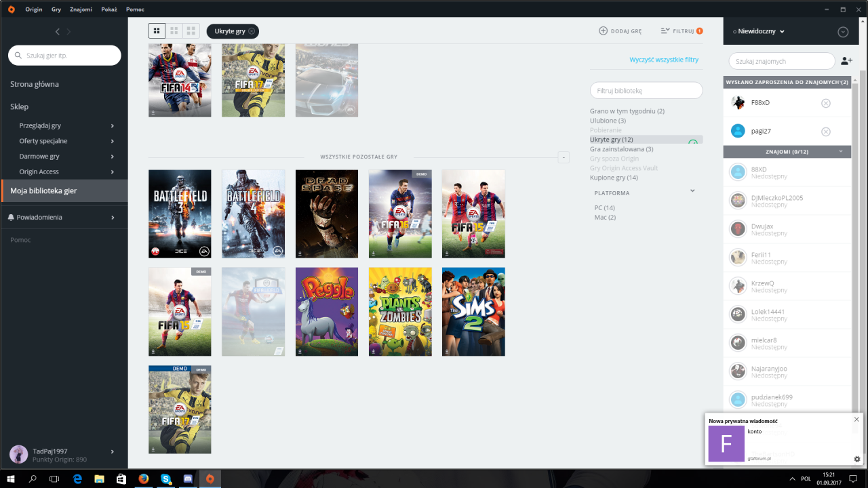Open Skype from taskbar
The width and height of the screenshot is (868, 488).
pos(165,479)
